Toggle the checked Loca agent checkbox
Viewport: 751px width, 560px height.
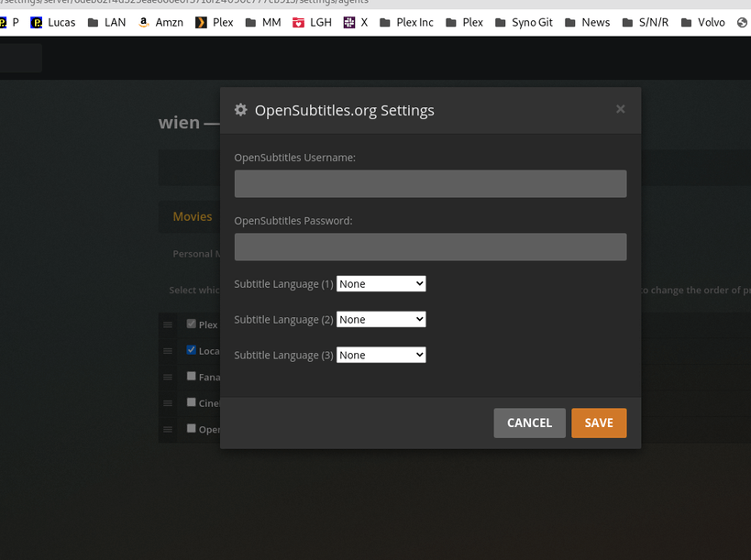[191, 350]
